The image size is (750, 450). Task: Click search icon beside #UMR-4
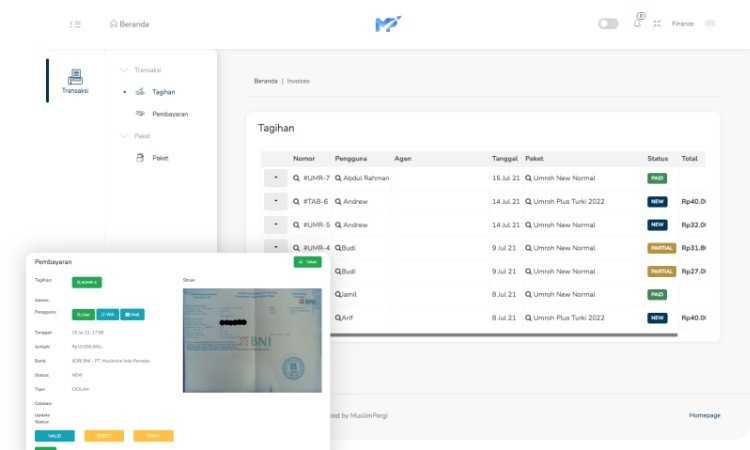pyautogui.click(x=296, y=248)
